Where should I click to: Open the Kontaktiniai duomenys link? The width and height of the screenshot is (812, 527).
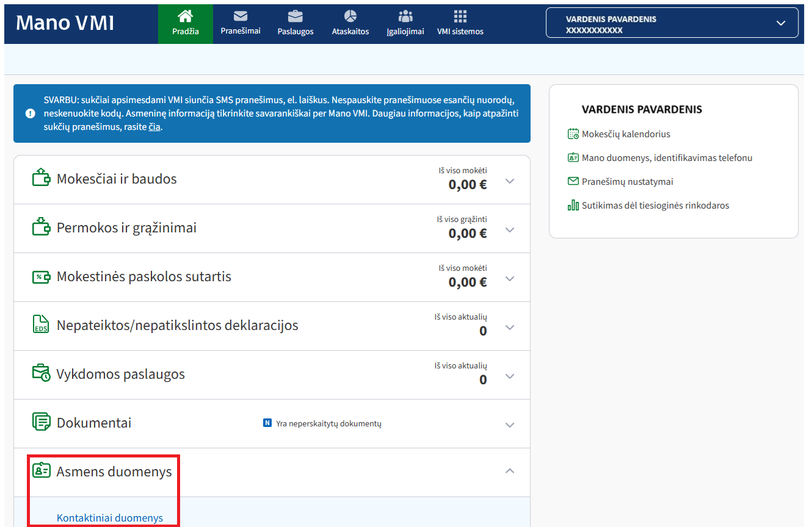pyautogui.click(x=110, y=518)
